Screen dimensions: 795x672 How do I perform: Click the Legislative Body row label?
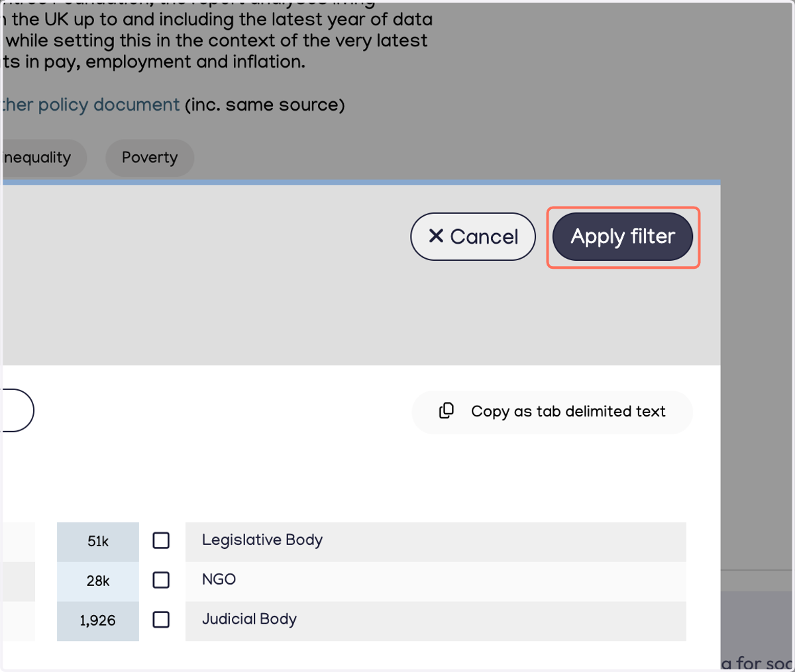pyautogui.click(x=262, y=540)
